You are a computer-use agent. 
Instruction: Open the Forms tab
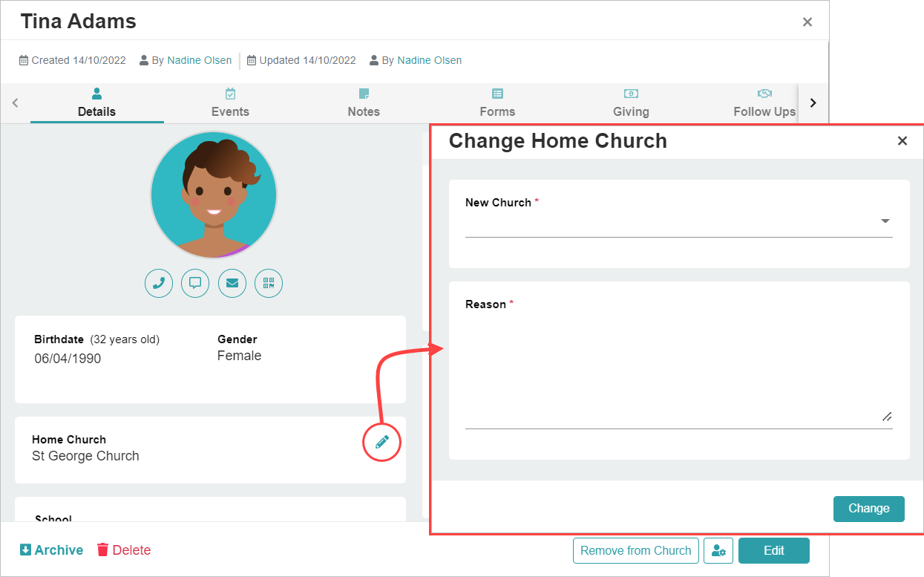497,103
